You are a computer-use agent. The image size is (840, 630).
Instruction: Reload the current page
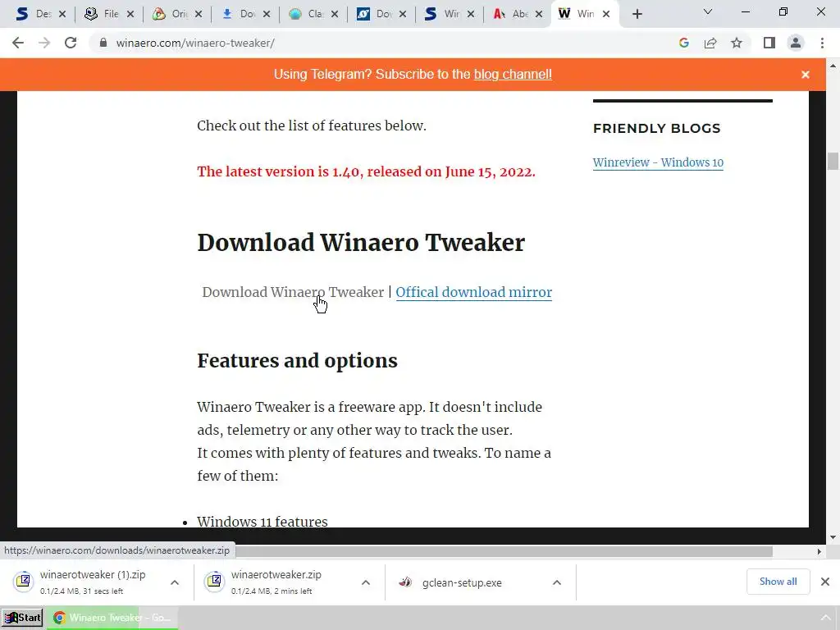[71, 43]
